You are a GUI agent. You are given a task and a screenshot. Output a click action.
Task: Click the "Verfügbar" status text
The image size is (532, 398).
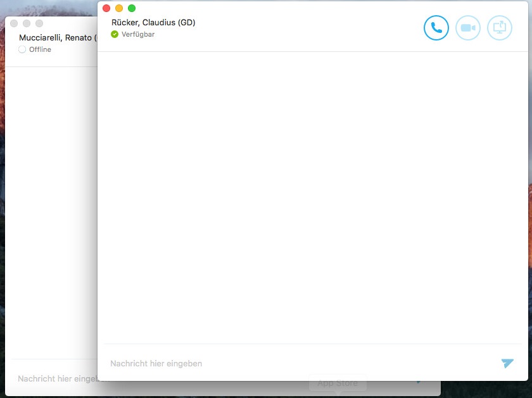138,34
